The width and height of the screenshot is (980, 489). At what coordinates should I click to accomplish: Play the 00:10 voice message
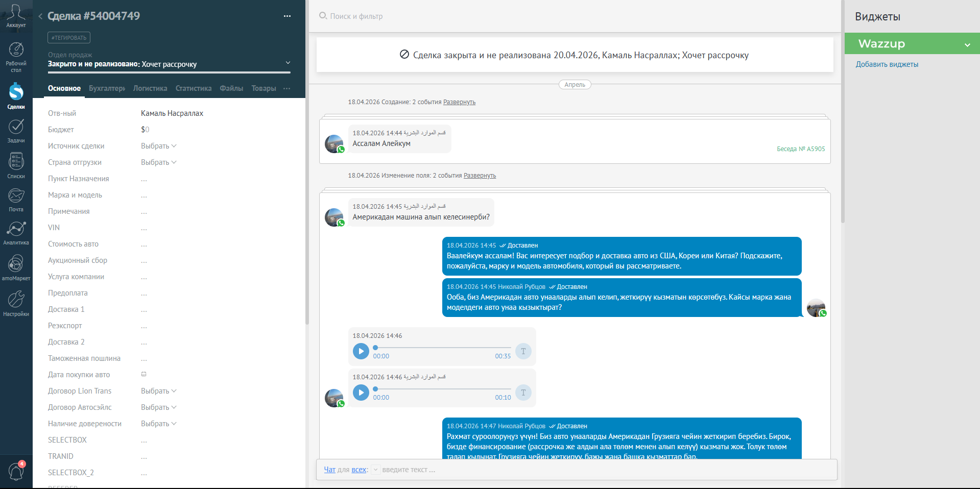(361, 393)
